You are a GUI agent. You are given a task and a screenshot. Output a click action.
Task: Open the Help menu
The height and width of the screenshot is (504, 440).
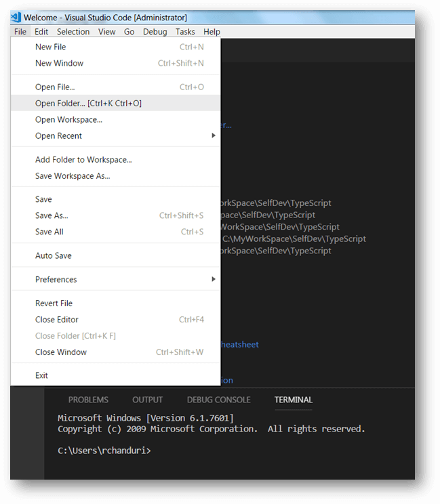click(x=212, y=32)
